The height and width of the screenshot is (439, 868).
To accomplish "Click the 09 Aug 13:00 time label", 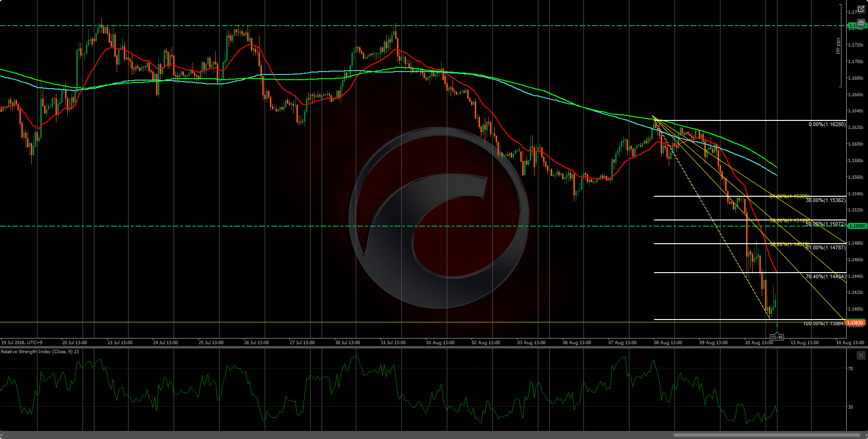I will 714,342.
